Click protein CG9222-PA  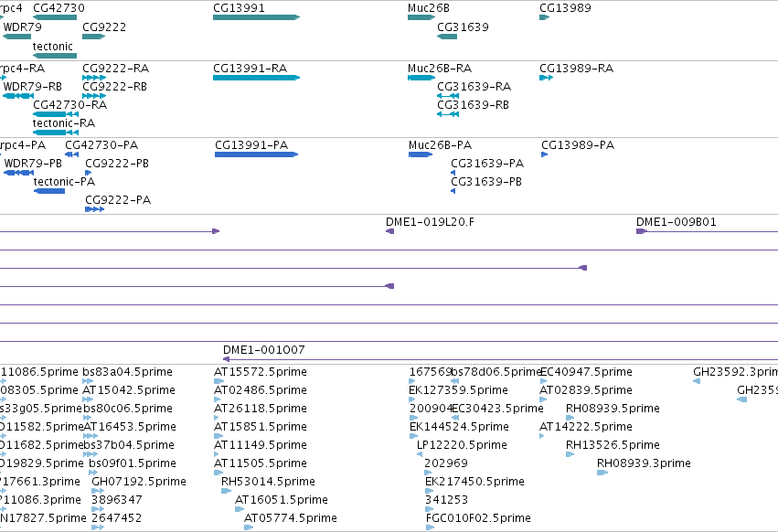click(118, 200)
